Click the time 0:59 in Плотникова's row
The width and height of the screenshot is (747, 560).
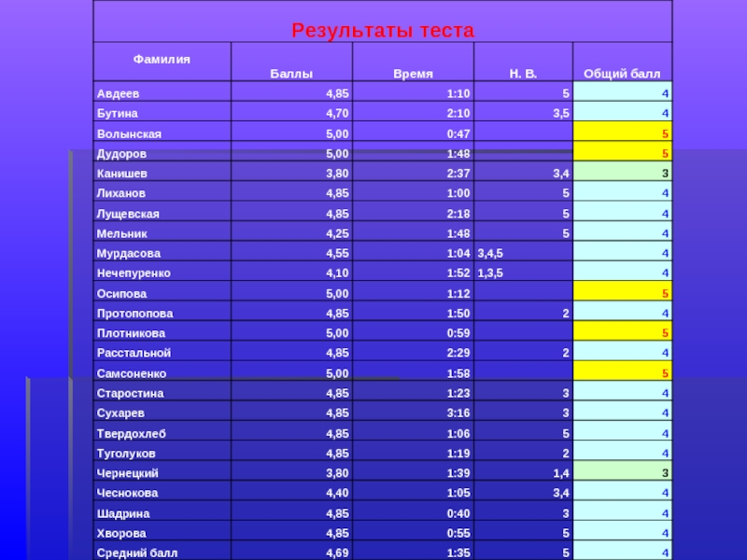(458, 333)
